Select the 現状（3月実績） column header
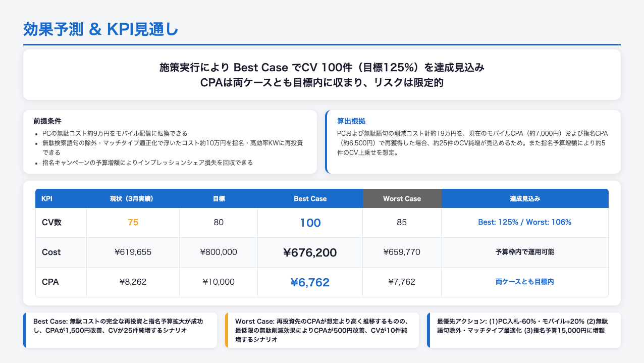 tap(133, 199)
